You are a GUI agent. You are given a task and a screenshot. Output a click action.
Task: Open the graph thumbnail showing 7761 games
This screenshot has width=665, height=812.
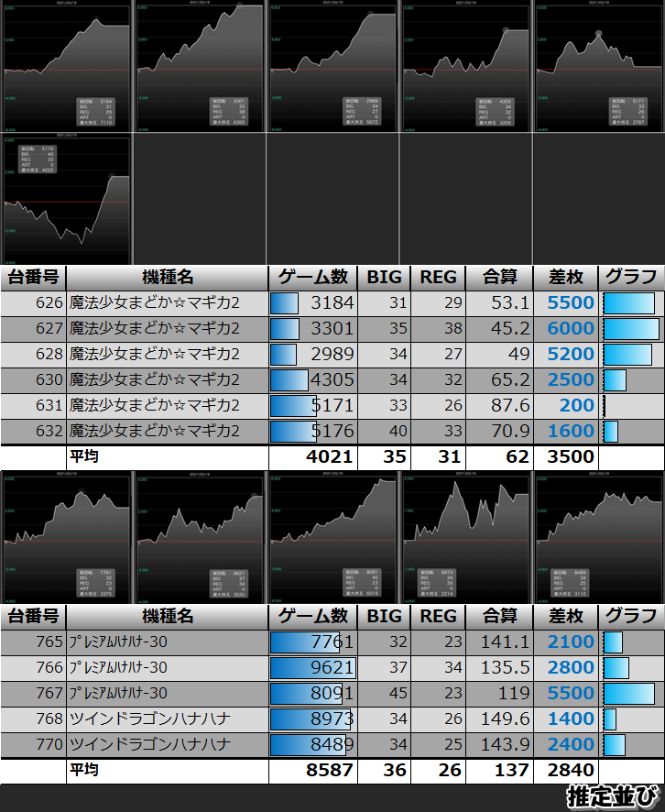66,538
